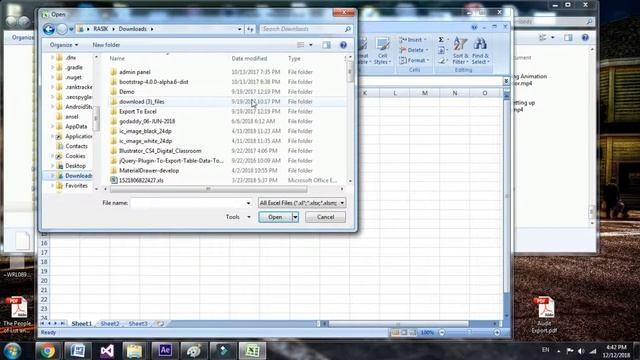
Task: Select the Illustrator_CS4_Digital_Classroom folder
Action: [x=160, y=151]
